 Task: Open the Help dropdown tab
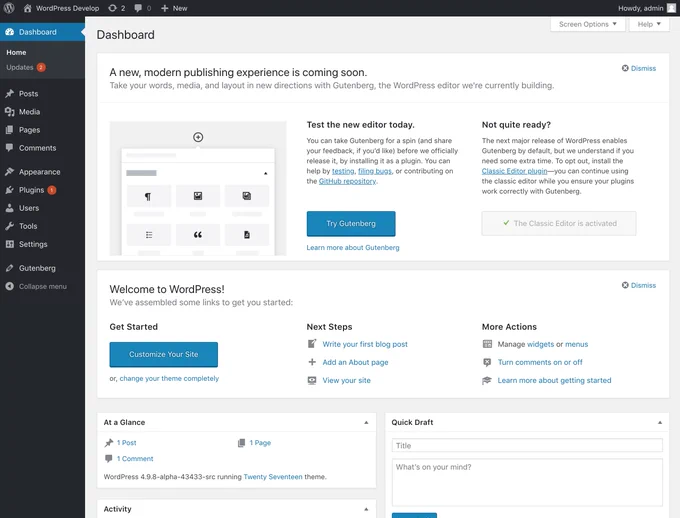(x=649, y=24)
